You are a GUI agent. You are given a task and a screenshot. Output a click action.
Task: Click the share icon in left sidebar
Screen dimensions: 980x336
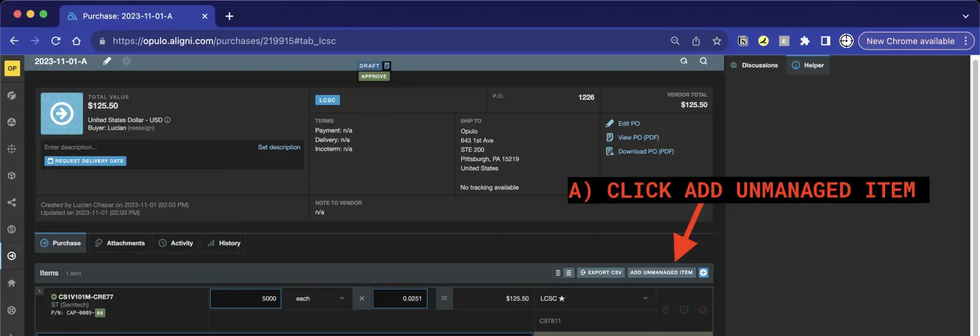[12, 203]
